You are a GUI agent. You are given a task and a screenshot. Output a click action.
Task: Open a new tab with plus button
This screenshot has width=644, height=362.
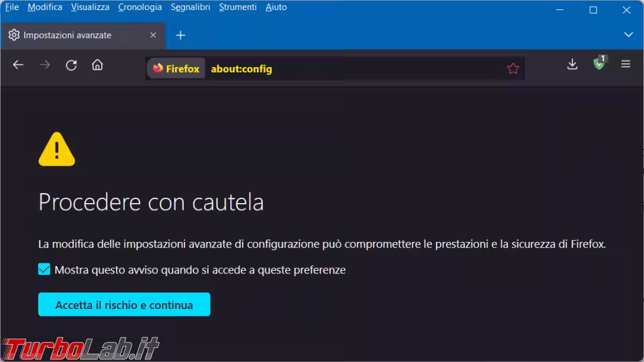click(x=180, y=36)
